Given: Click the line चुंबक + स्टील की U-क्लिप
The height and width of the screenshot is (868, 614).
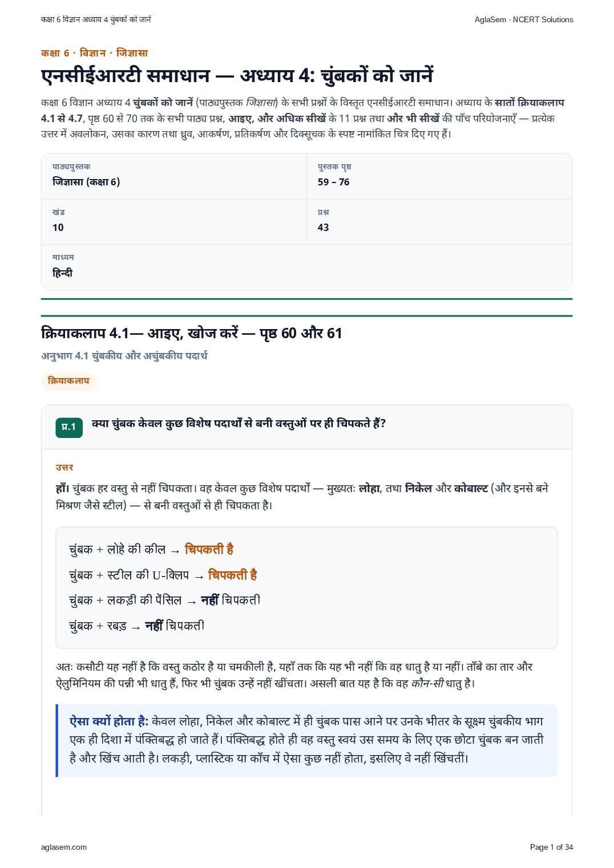Looking at the screenshot, I should click(x=163, y=575).
